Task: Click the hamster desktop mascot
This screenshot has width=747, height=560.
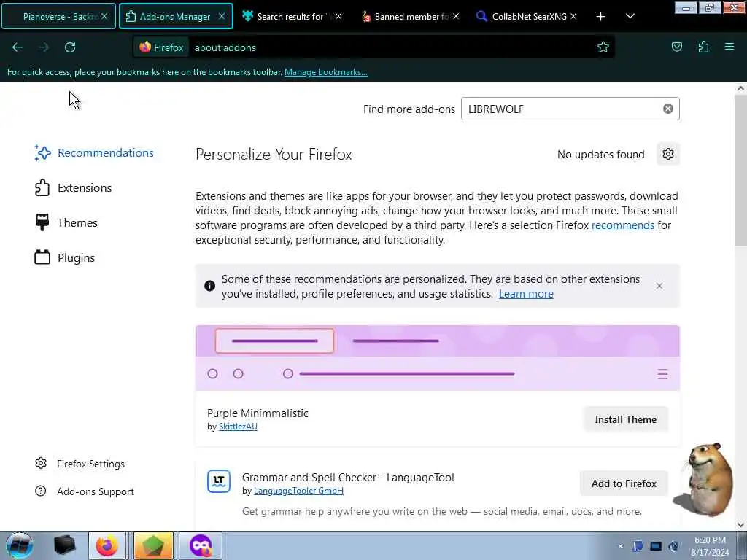Action: (x=705, y=478)
